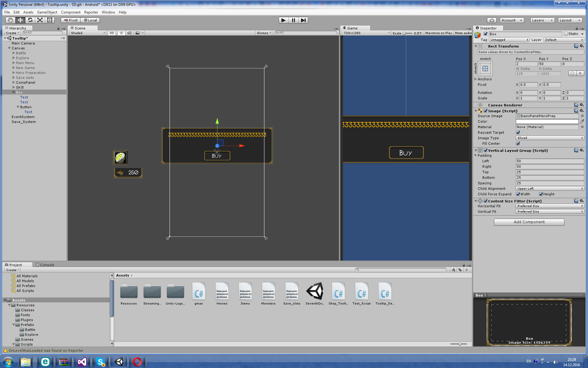Open Image script settings gear

click(x=582, y=111)
